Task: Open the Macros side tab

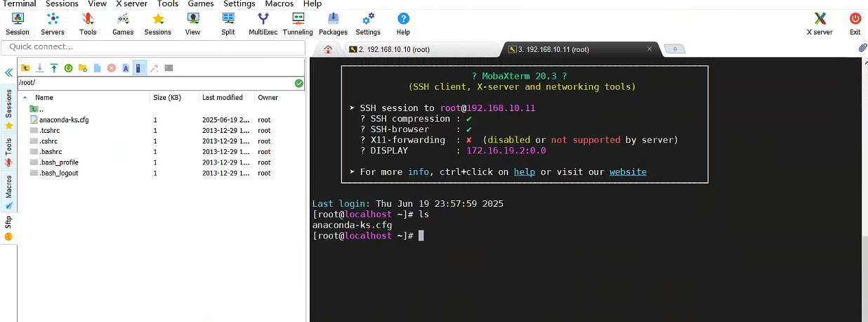Action: (8, 191)
